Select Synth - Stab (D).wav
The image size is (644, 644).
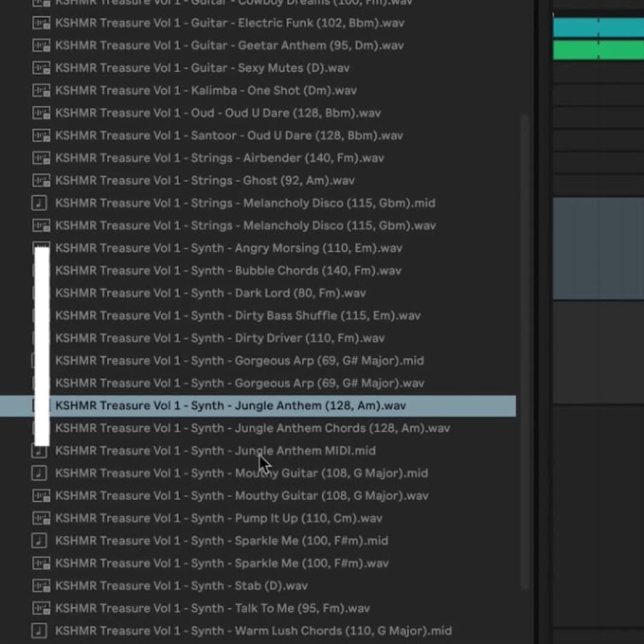point(182,585)
